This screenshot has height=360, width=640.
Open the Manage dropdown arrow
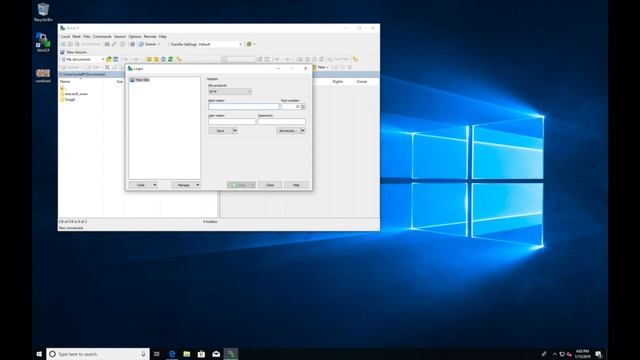coord(198,185)
